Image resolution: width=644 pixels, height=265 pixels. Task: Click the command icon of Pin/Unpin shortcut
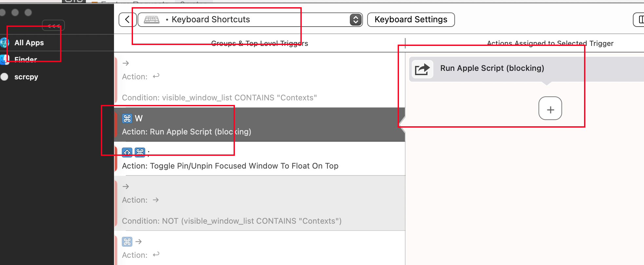(140, 152)
